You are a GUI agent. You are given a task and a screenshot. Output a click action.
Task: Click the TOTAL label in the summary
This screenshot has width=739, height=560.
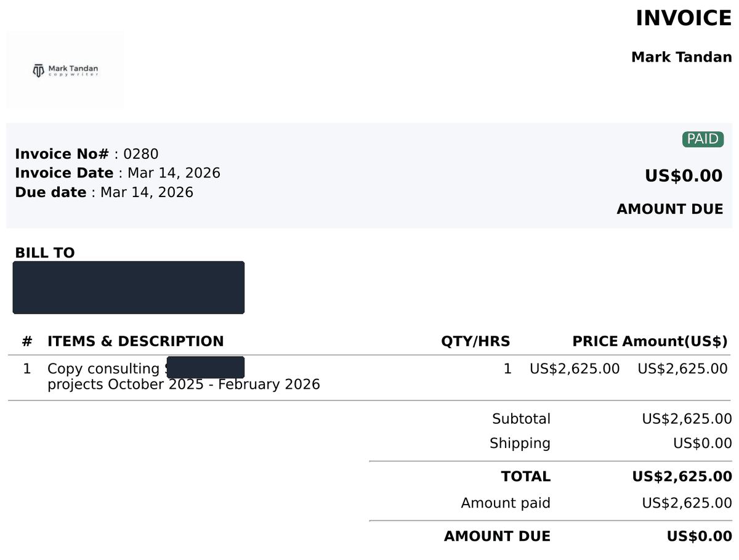[526, 476]
